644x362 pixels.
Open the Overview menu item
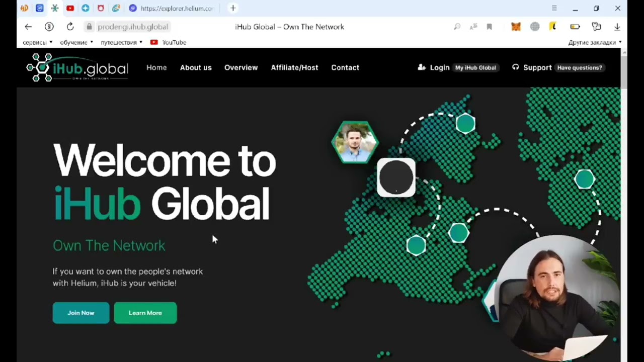(241, 67)
